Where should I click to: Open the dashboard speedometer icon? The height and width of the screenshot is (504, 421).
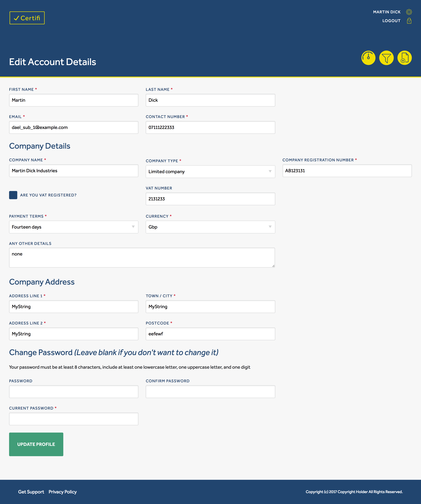368,58
